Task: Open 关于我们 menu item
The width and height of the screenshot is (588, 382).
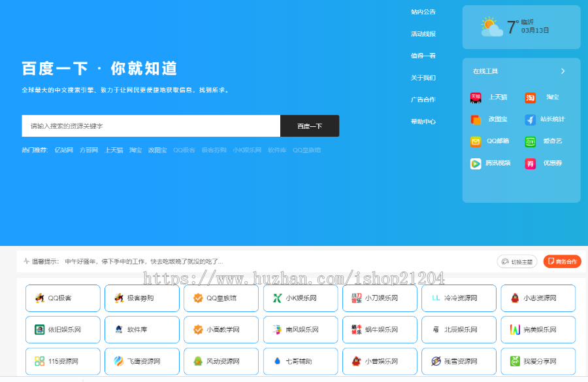Action: click(x=423, y=78)
